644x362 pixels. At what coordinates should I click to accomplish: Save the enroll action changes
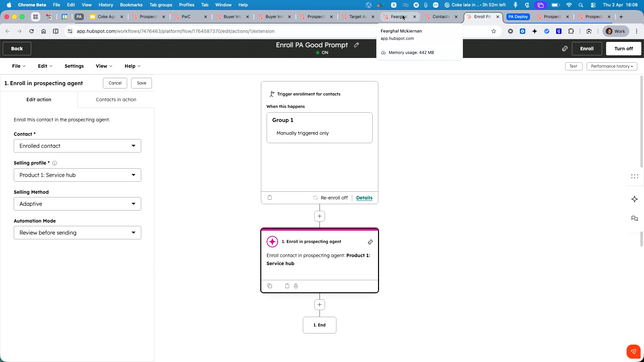click(141, 83)
